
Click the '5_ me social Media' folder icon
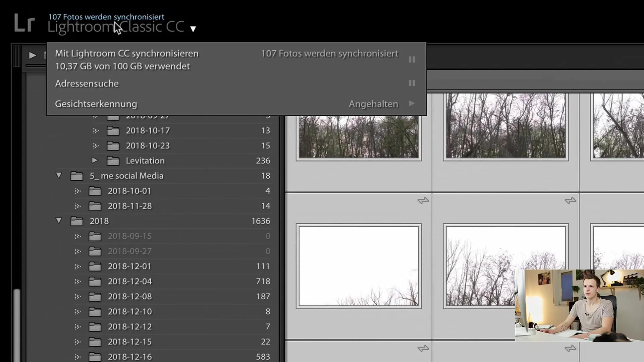point(77,176)
